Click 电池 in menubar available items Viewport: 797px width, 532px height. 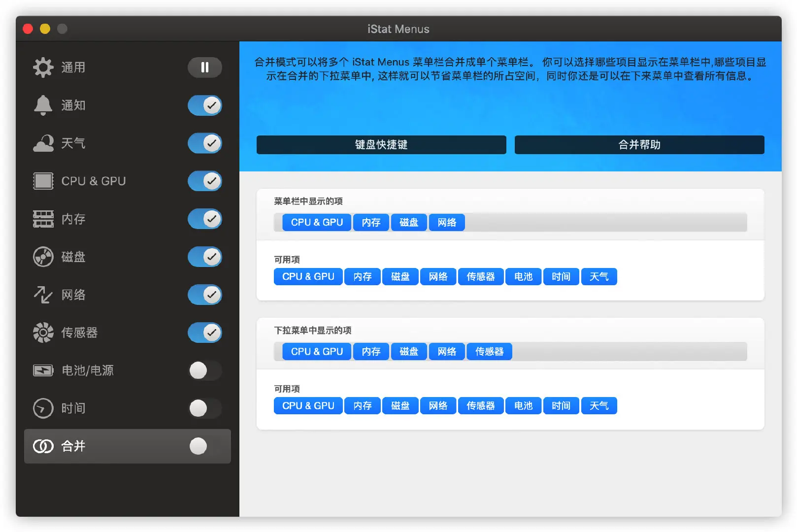(523, 277)
